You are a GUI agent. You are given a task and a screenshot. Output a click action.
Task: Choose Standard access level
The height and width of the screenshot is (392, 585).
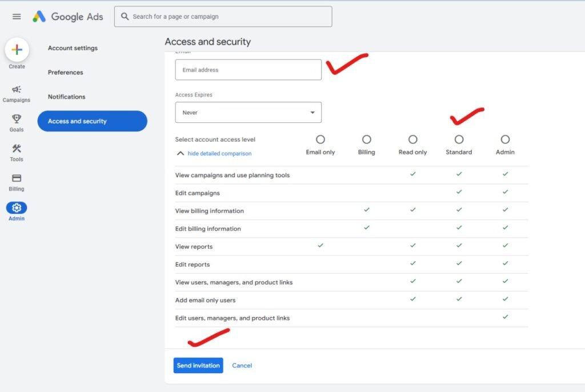459,139
